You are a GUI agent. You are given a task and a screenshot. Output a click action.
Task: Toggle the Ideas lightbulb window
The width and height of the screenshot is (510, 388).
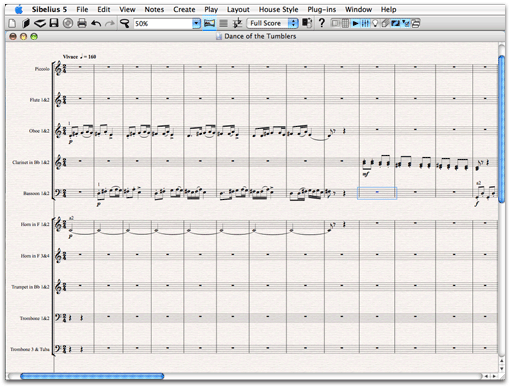pyautogui.click(x=375, y=23)
